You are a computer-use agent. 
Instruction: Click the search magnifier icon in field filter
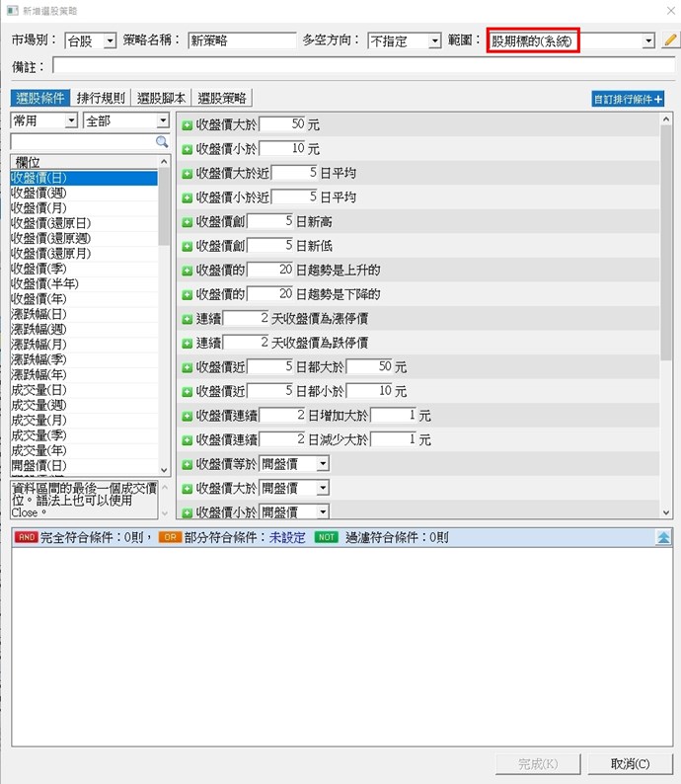163,142
